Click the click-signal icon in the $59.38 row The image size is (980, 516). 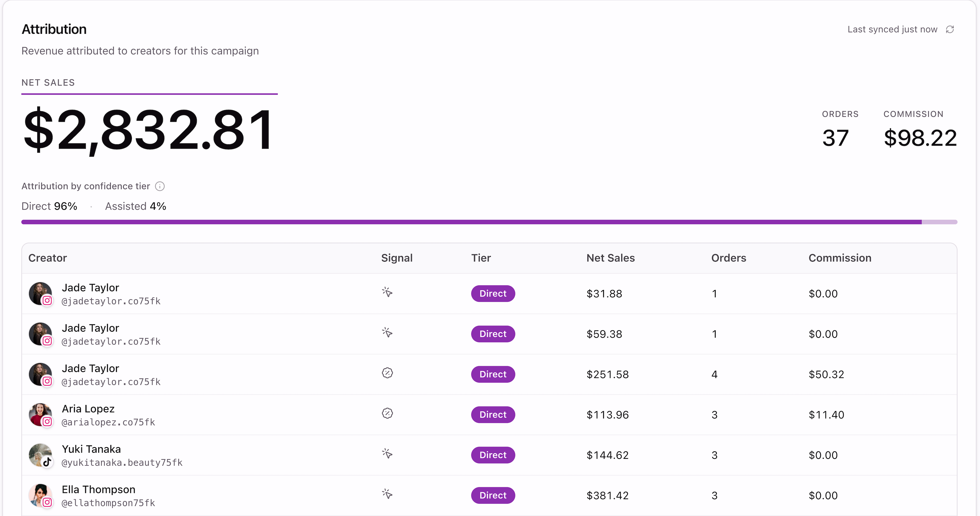[x=387, y=332]
